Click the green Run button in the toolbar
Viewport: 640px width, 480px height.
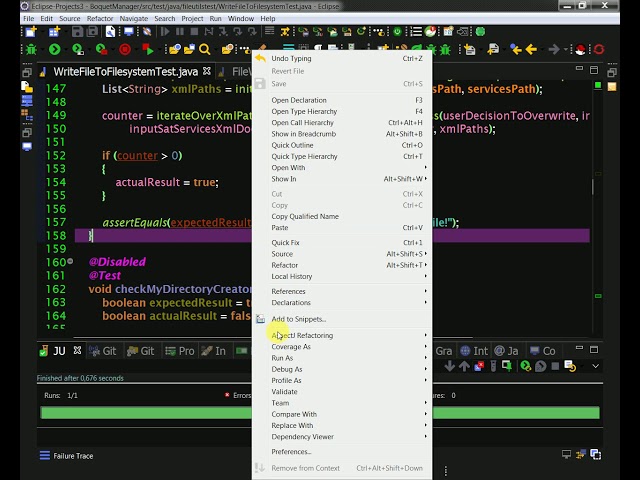[x=54, y=49]
